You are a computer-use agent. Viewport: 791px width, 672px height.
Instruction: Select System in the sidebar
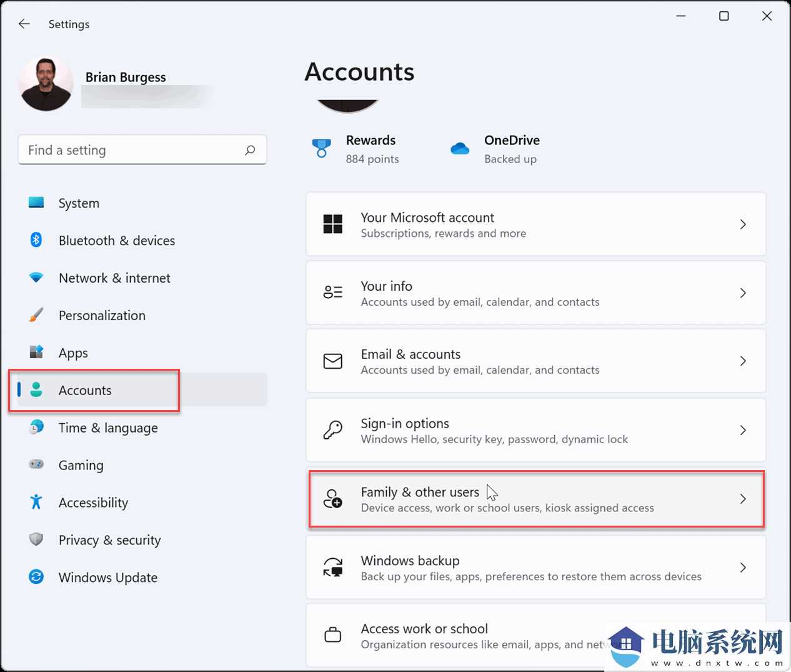[x=79, y=203]
